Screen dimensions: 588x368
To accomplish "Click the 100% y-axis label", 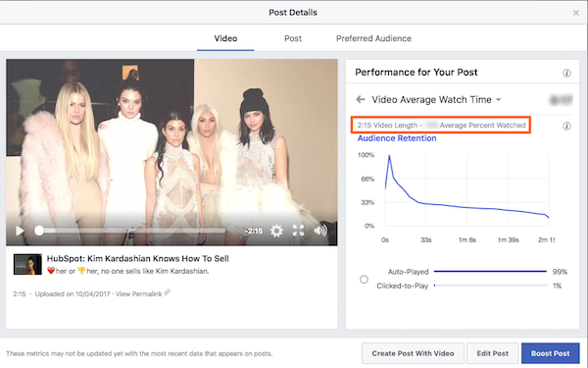I will (366, 155).
